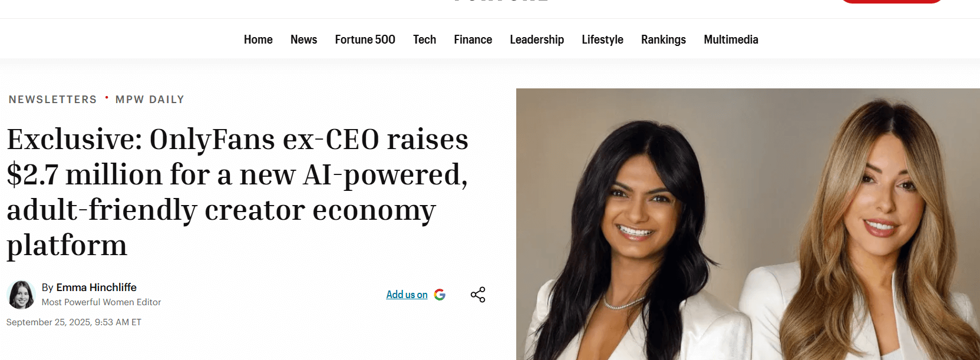Click the share icon beside Add us on
Screen dimensions: 980x360
478,295
